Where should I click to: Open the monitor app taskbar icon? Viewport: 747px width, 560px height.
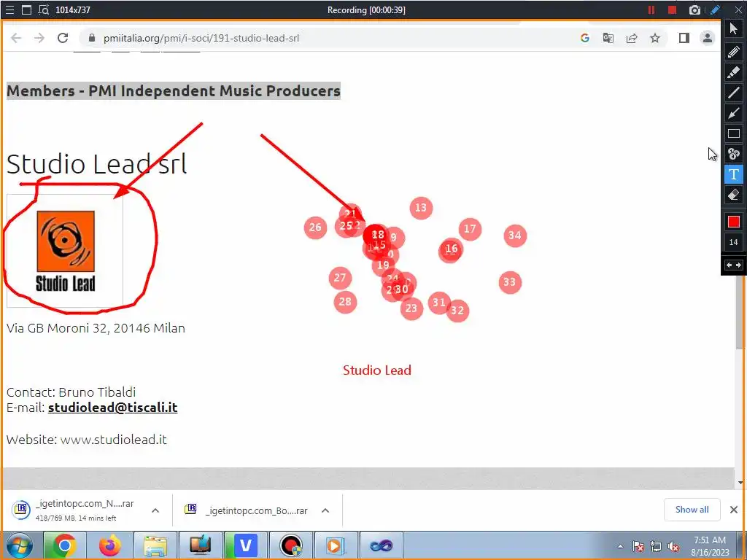[x=200, y=545]
